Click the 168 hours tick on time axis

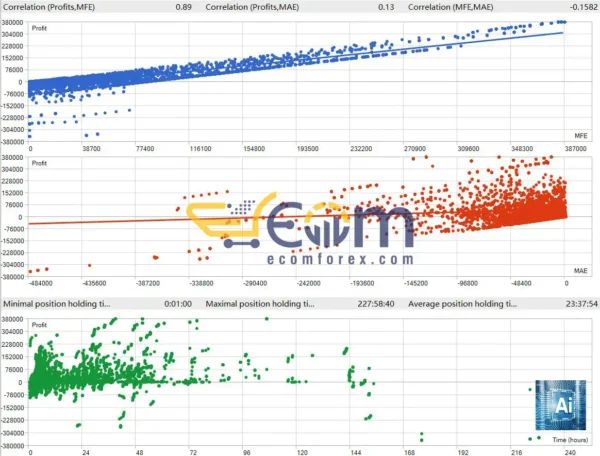409,453
